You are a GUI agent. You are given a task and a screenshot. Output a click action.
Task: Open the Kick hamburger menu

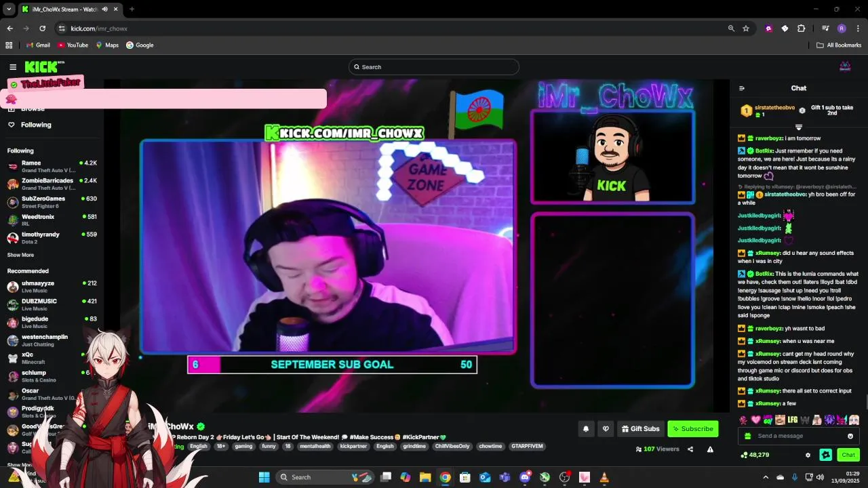[13, 67]
